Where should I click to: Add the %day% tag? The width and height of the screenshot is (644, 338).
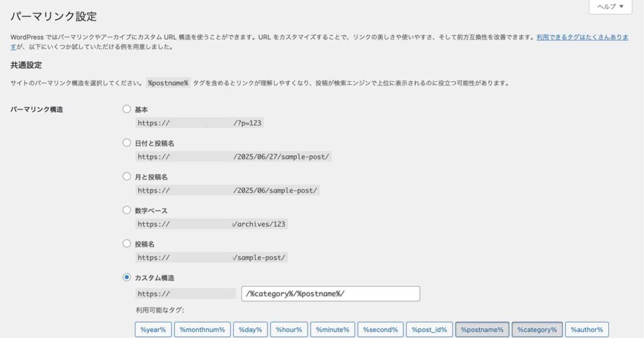(250, 330)
